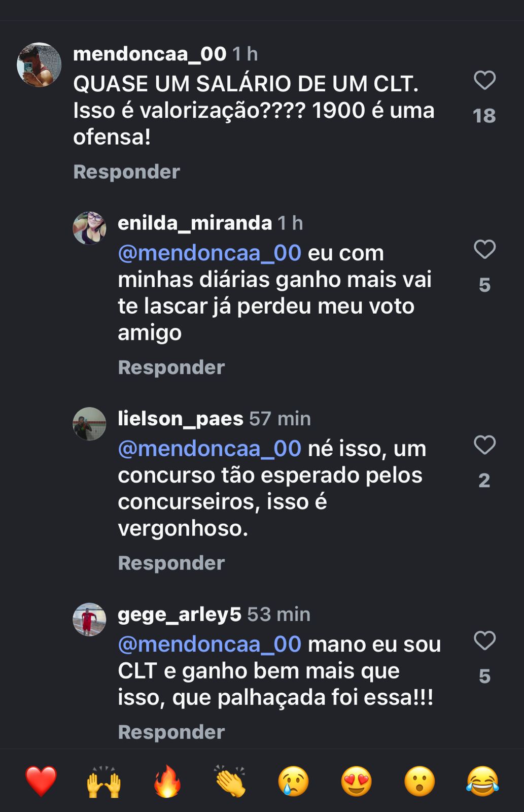Reply to gege_arley5's comment
Image resolution: width=524 pixels, height=812 pixels.
pos(171,732)
